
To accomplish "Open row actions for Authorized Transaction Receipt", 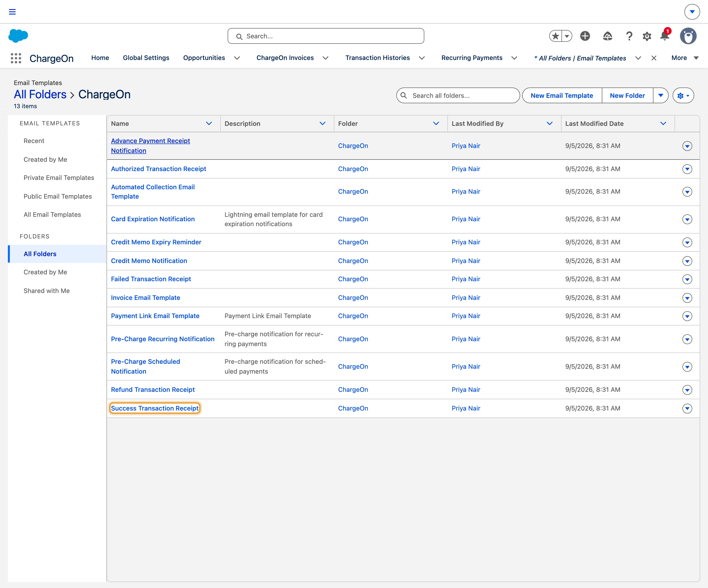I will [687, 169].
